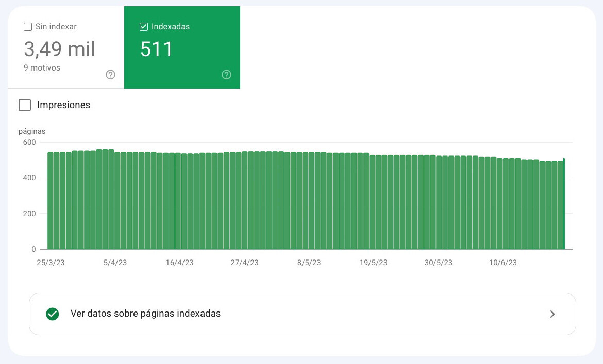
Task: Click the 5/4/23 date label
Action: (x=115, y=263)
